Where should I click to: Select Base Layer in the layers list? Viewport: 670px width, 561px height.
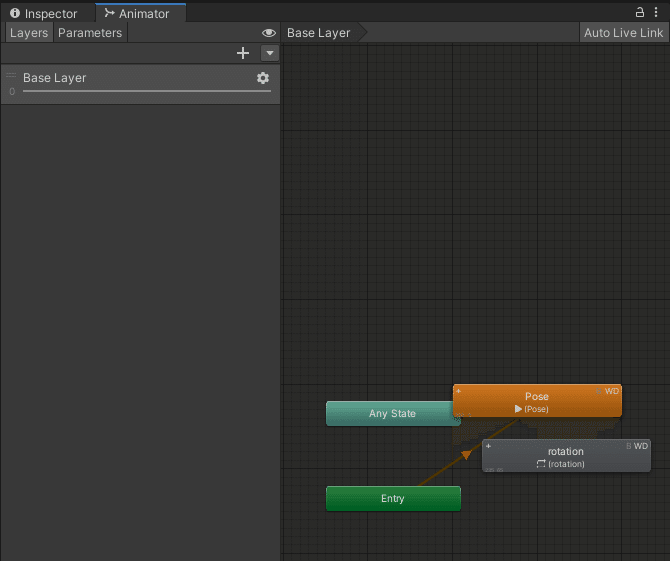(x=140, y=84)
